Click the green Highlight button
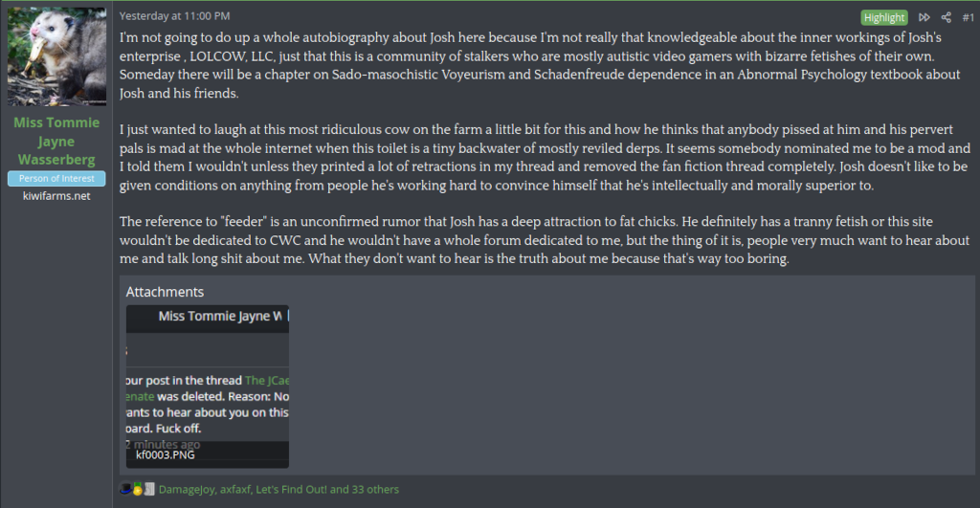Screen dimensions: 980x508 click(883, 17)
